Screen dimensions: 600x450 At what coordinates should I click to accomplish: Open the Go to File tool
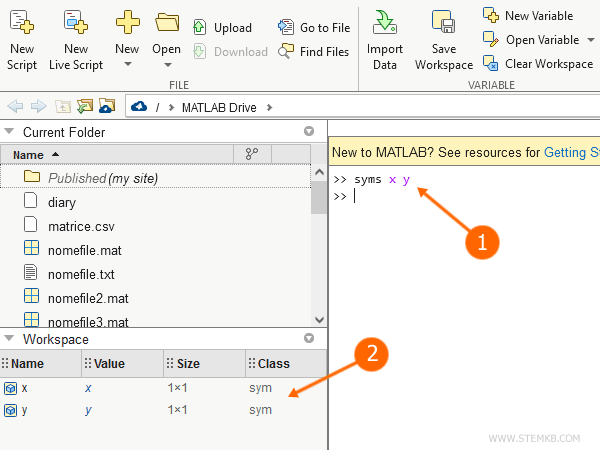click(314, 28)
